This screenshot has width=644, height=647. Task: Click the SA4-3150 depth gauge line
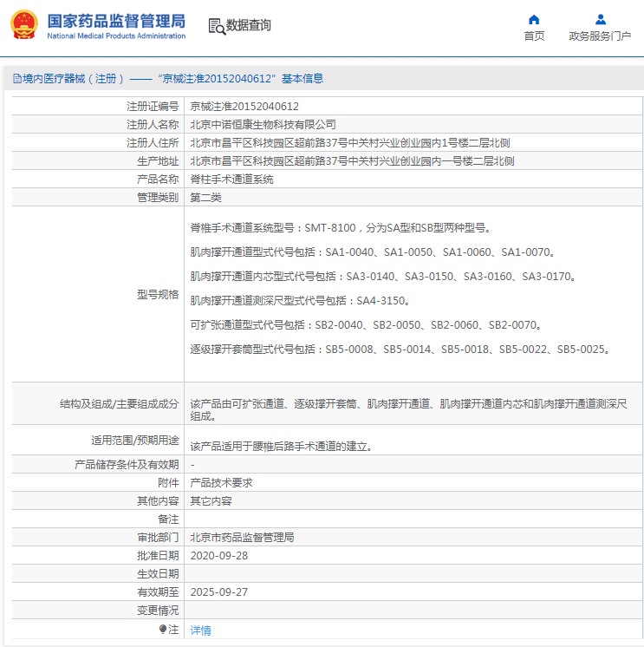[x=300, y=301]
